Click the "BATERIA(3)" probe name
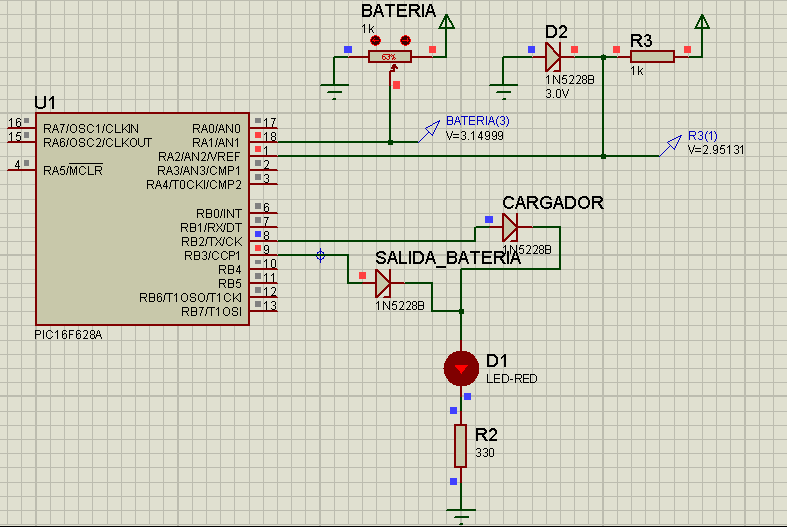787x527 pixels. pyautogui.click(x=477, y=121)
